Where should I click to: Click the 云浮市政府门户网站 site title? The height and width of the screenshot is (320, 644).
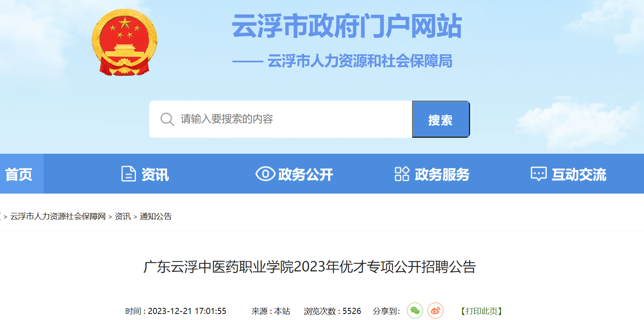347,26
